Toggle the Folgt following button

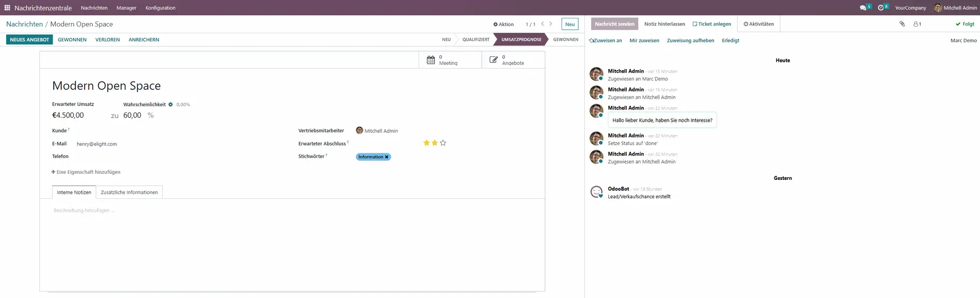click(x=965, y=24)
